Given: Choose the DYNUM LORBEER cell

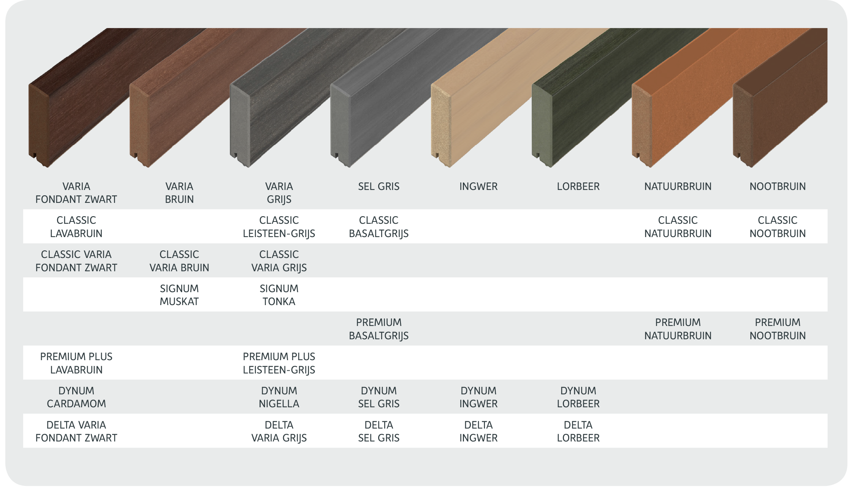Looking at the screenshot, I should (578, 397).
